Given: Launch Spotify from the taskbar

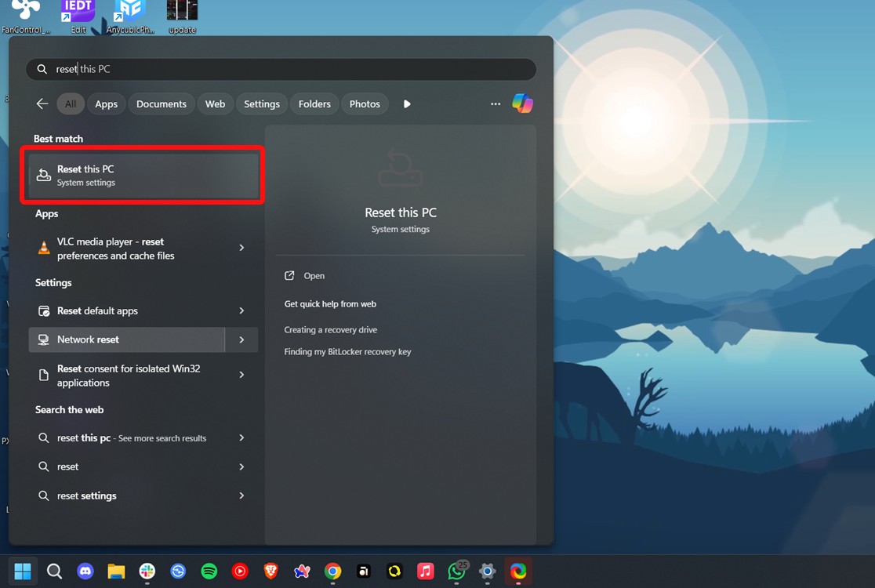Looking at the screenshot, I should [x=209, y=571].
